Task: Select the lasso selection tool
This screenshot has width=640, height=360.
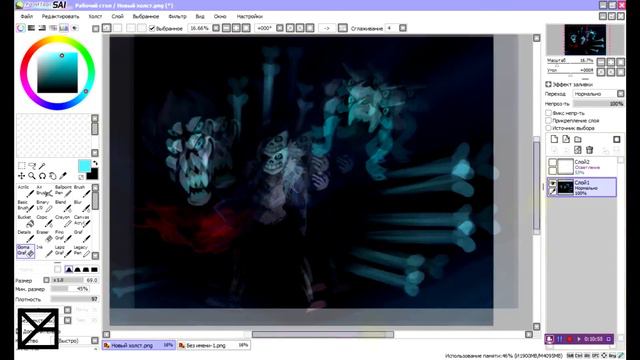Action: point(32,165)
